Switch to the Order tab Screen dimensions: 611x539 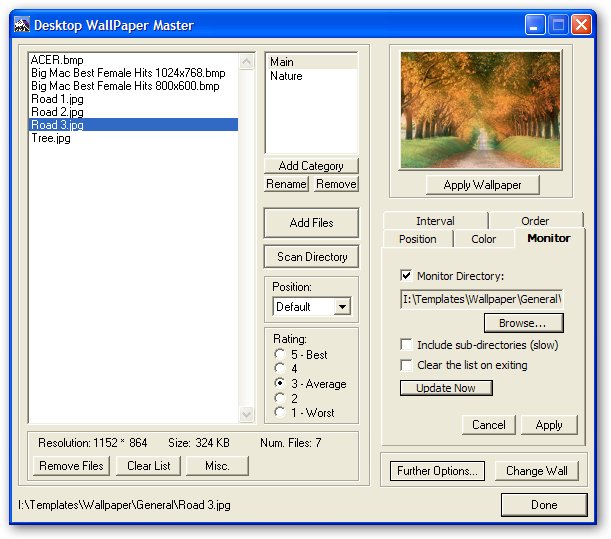[x=534, y=221]
